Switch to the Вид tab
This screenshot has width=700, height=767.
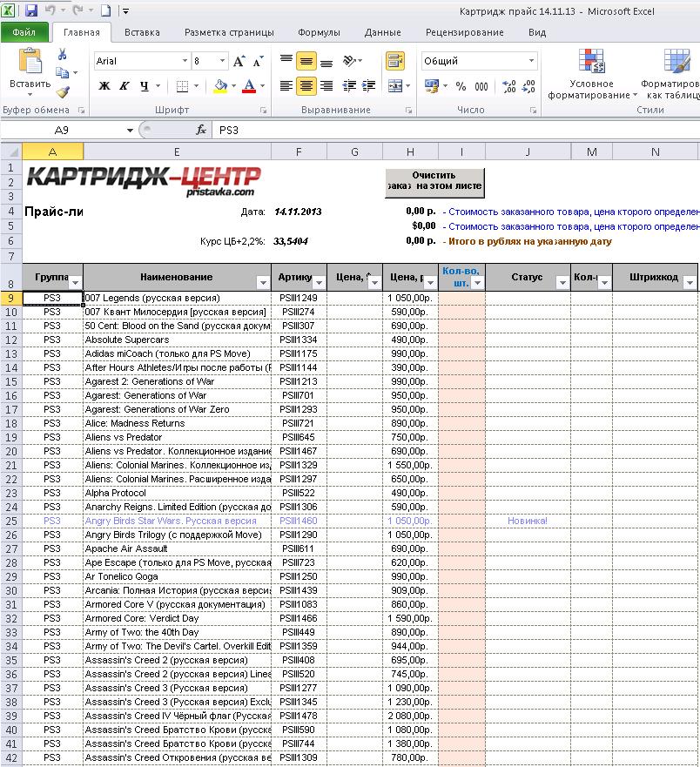(x=536, y=32)
